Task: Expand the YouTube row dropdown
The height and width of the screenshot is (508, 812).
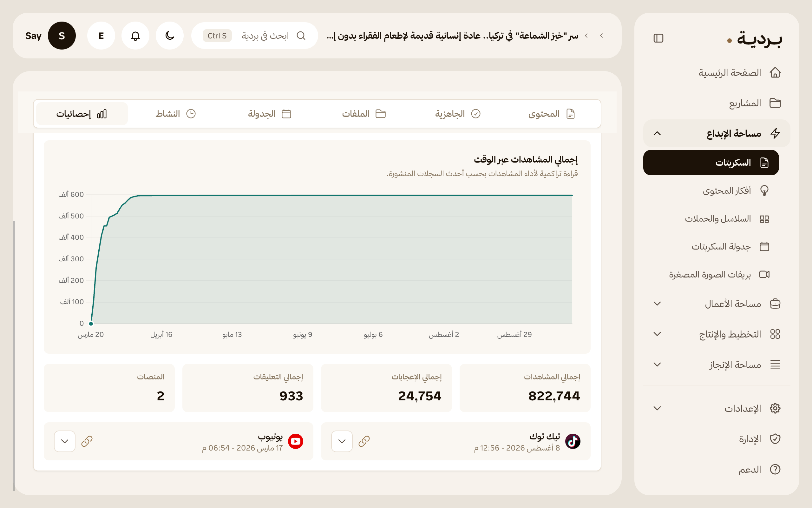Action: 65,441
